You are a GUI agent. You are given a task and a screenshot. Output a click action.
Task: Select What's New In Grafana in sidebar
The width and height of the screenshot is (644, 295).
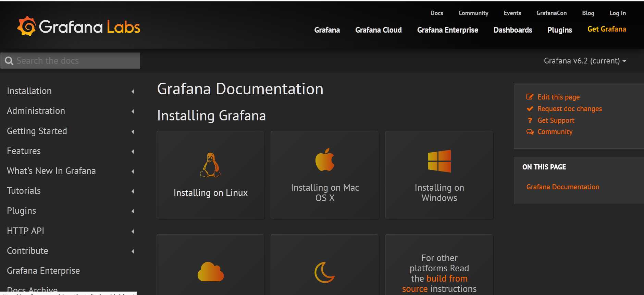(51, 171)
